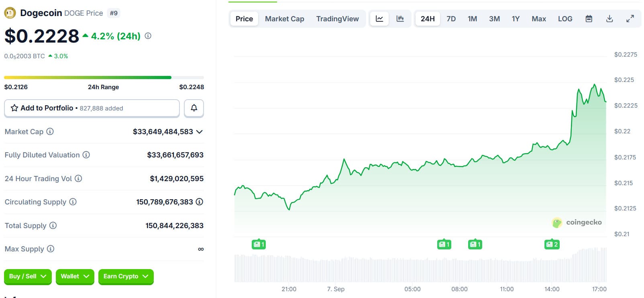Open the Earn Crypto dropdown
The width and height of the screenshot is (644, 298).
click(x=126, y=276)
